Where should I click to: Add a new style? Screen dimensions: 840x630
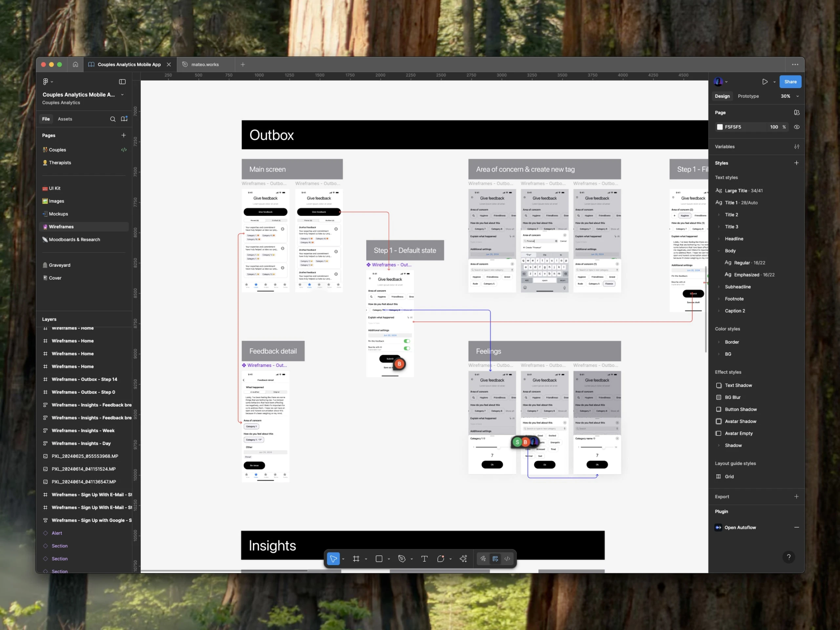pos(796,163)
